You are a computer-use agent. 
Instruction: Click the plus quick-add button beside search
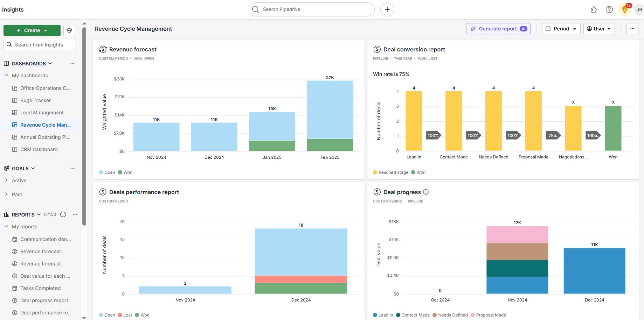coord(387,9)
